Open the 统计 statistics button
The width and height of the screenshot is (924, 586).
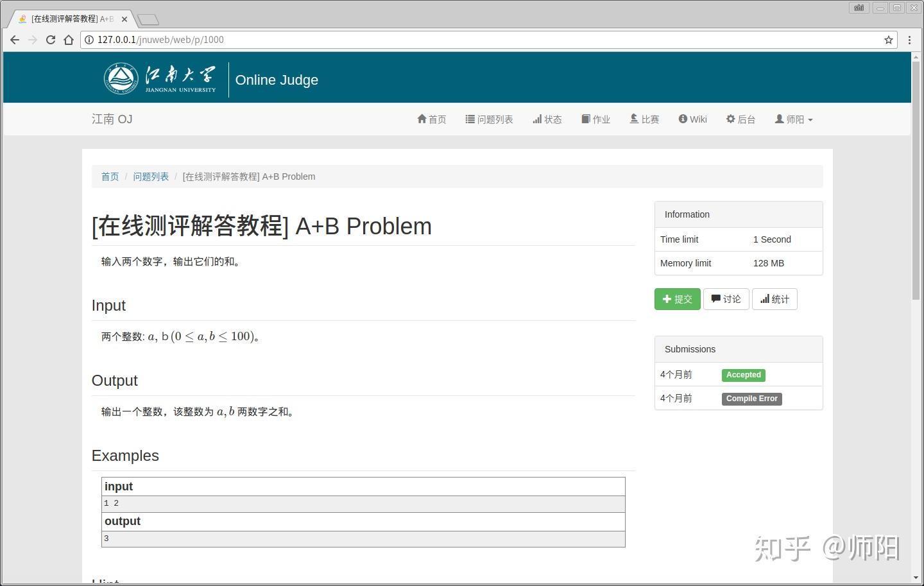[x=774, y=299]
